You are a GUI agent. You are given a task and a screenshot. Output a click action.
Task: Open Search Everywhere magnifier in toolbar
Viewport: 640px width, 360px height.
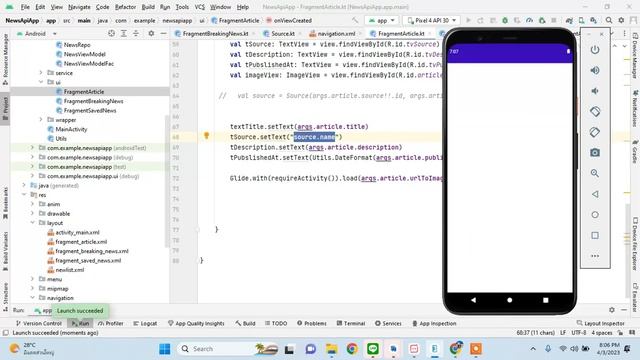[x=609, y=20]
